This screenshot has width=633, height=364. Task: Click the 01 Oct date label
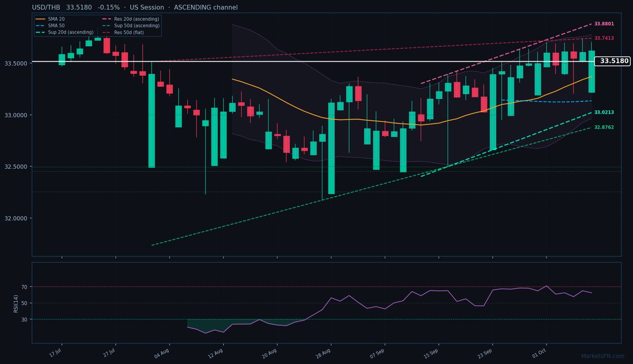pos(539,353)
